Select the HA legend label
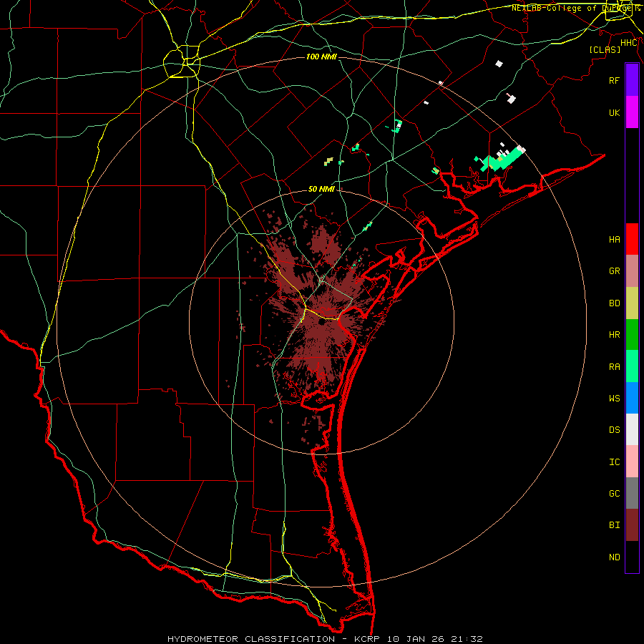This screenshot has height=644, width=644. (x=615, y=239)
